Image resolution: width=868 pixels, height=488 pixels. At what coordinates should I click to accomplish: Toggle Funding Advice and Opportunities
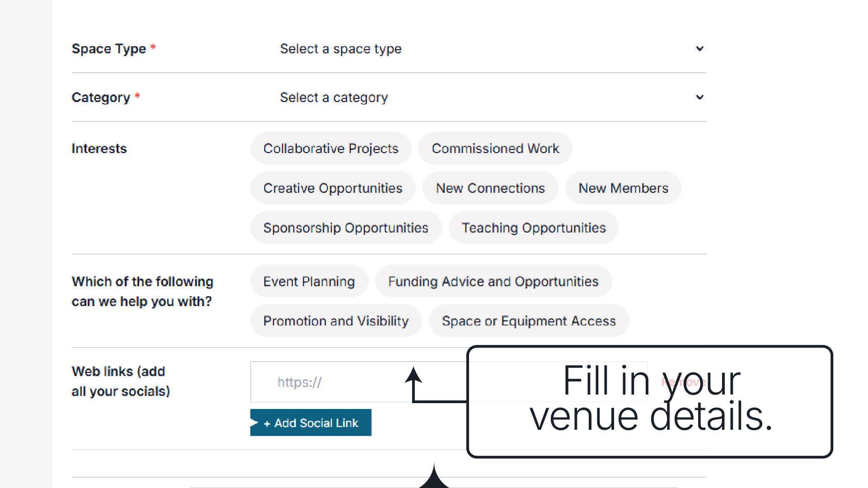(493, 282)
